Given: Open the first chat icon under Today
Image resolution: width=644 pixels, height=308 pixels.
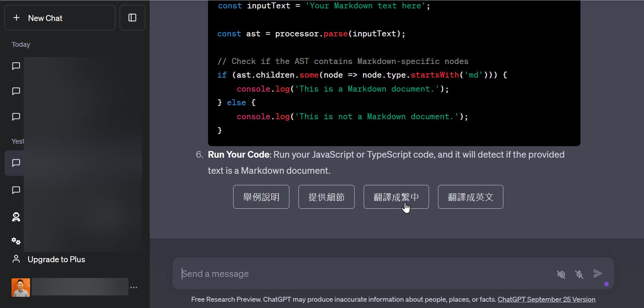Looking at the screenshot, I should 16,66.
